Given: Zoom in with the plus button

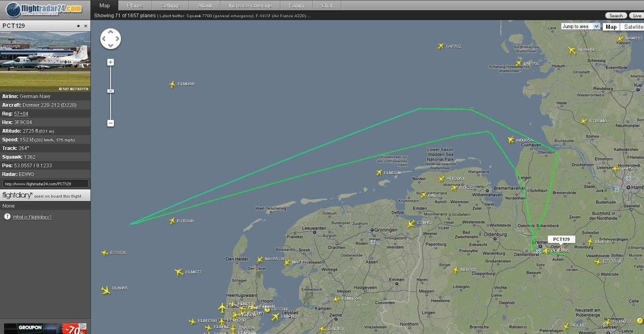Looking at the screenshot, I should 110,62.
